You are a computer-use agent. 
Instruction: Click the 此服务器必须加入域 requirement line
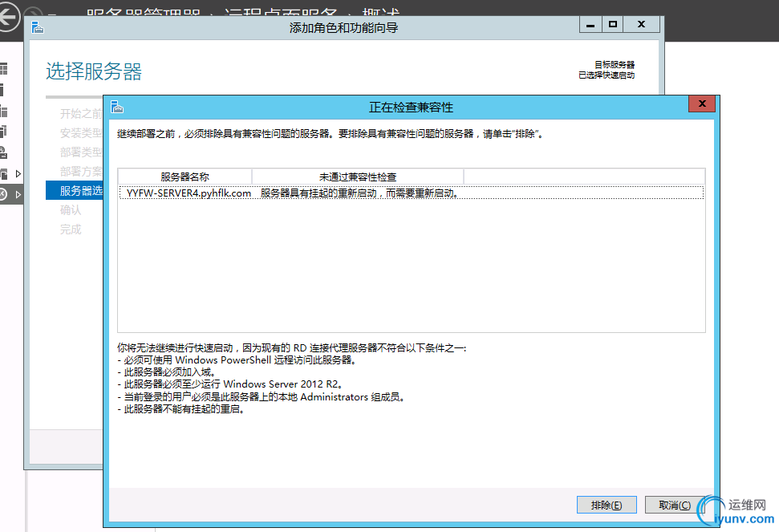pyautogui.click(x=166, y=372)
